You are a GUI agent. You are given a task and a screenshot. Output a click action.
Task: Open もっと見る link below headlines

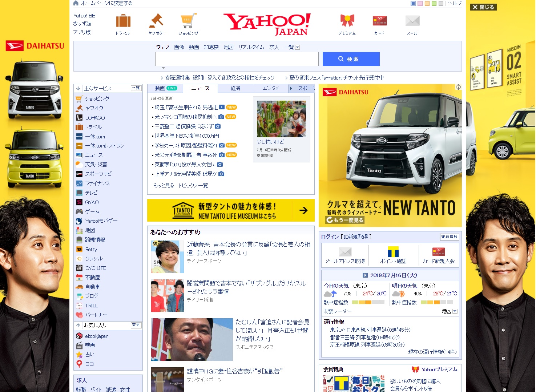tap(164, 186)
